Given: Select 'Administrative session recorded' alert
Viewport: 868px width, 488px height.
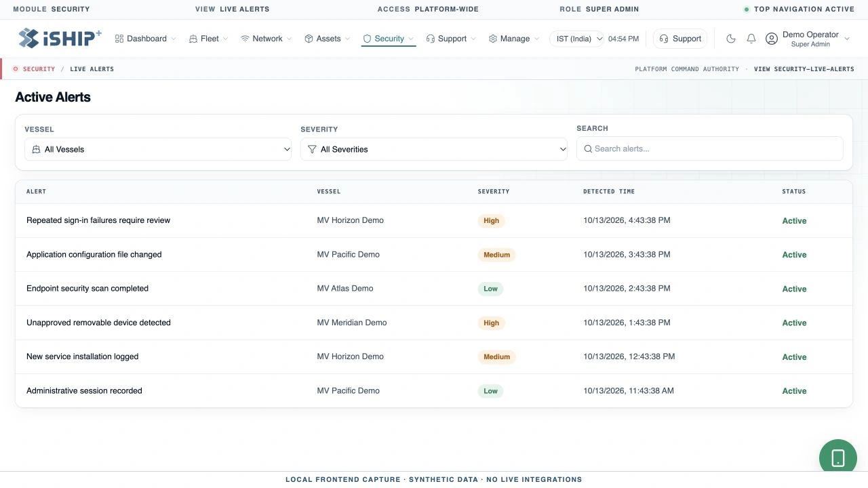Looking at the screenshot, I should (x=84, y=390).
